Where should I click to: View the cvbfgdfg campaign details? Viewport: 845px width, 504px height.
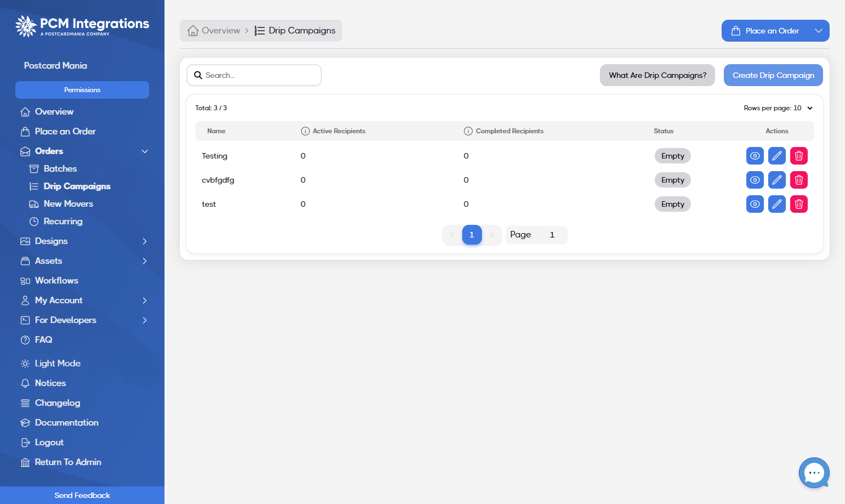click(x=755, y=180)
